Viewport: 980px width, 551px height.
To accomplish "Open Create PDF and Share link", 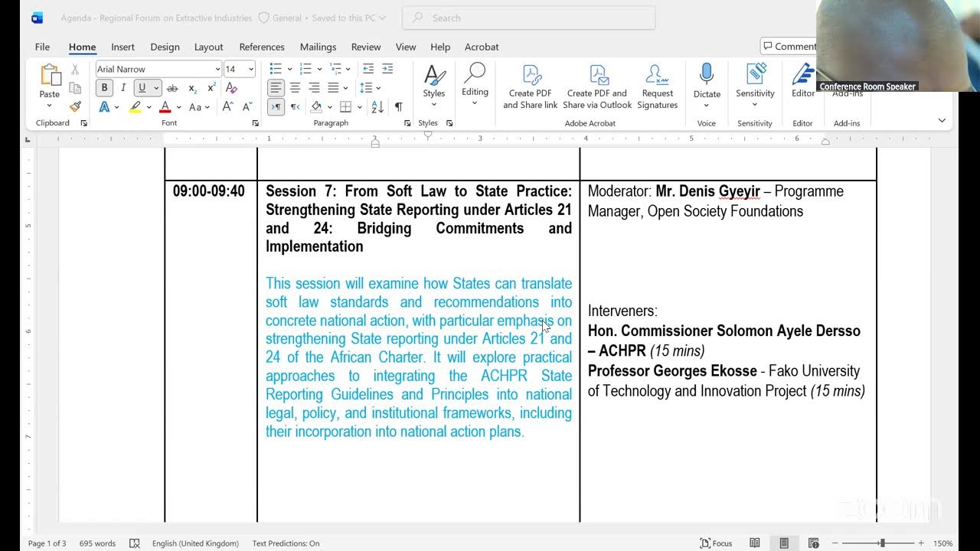I will click(530, 86).
